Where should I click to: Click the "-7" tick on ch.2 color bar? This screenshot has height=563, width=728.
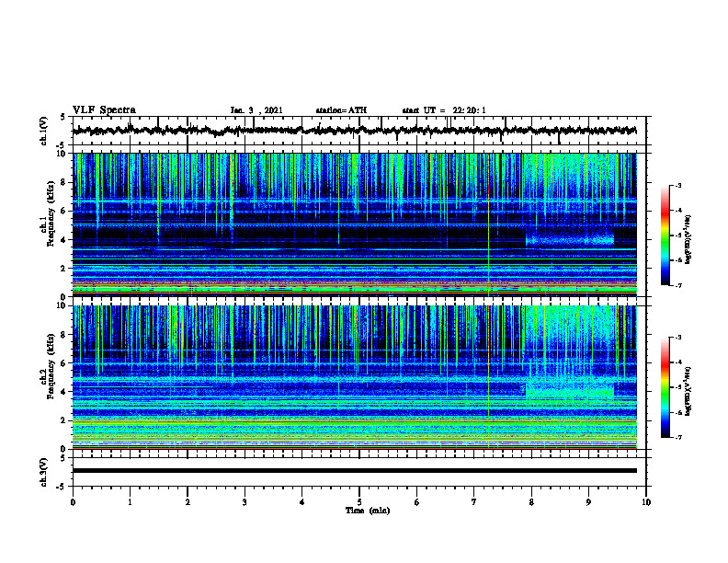pos(678,438)
